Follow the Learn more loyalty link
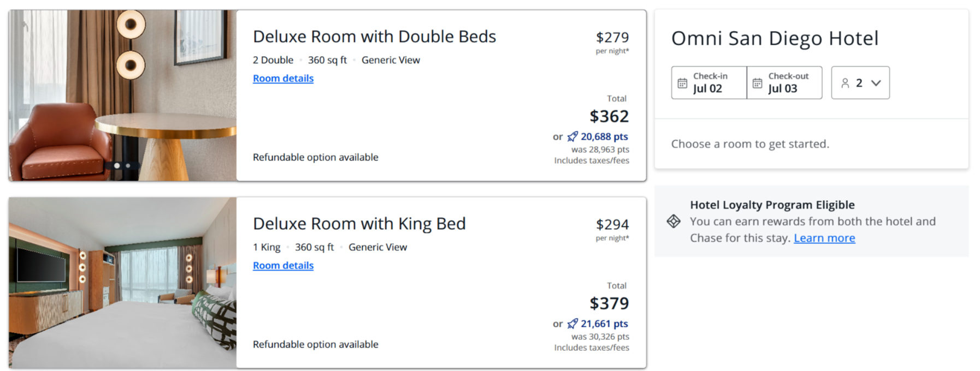The height and width of the screenshot is (371, 980). point(824,238)
